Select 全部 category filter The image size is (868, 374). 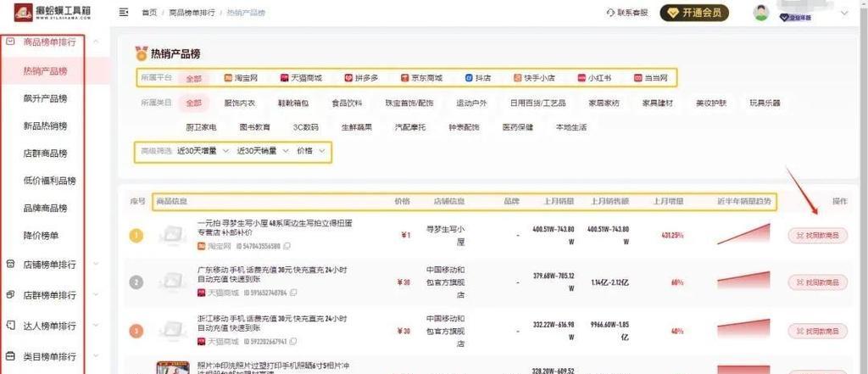(194, 103)
